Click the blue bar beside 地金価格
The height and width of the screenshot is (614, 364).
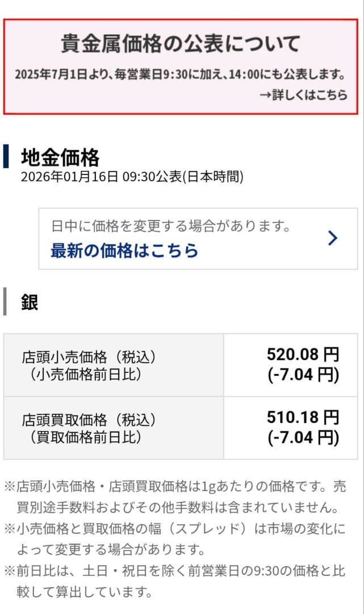6,157
